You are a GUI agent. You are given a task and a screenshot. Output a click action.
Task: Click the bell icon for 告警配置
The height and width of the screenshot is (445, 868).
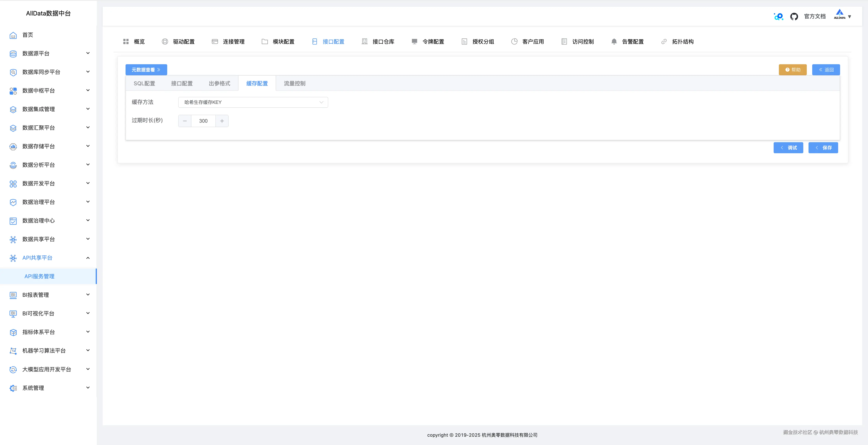pos(614,41)
